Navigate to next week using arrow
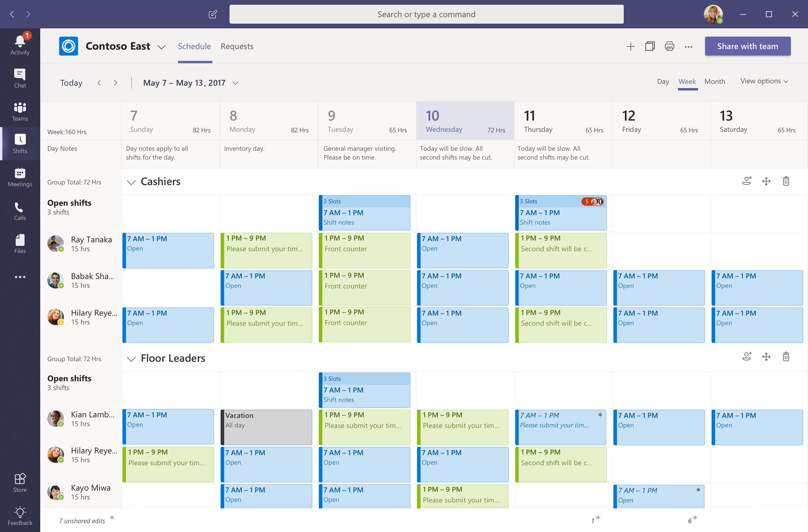Viewport: 808px width, 532px height. click(x=116, y=82)
